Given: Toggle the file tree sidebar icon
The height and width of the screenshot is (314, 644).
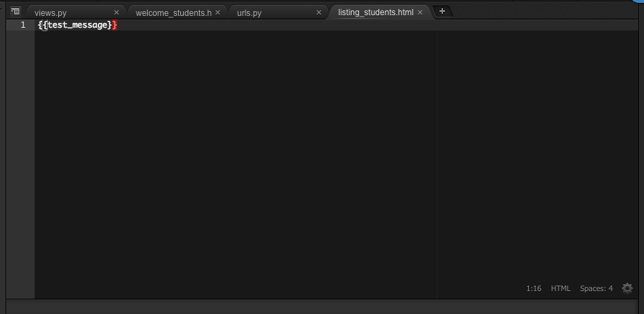Looking at the screenshot, I should [15, 11].
